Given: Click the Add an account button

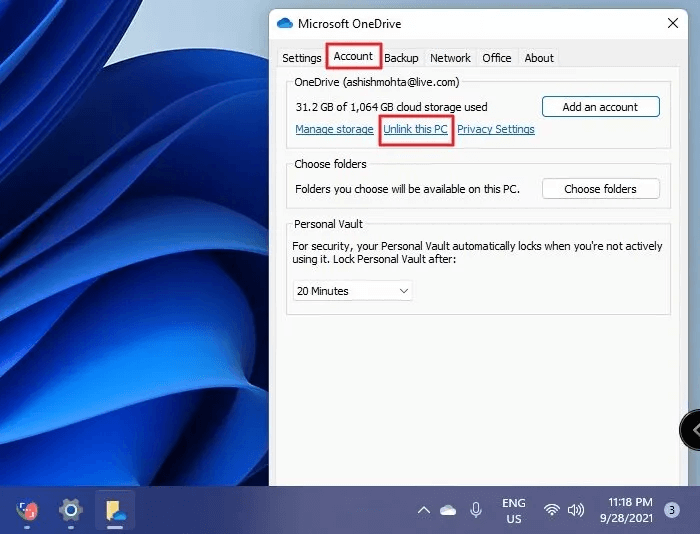Looking at the screenshot, I should click(x=601, y=107).
